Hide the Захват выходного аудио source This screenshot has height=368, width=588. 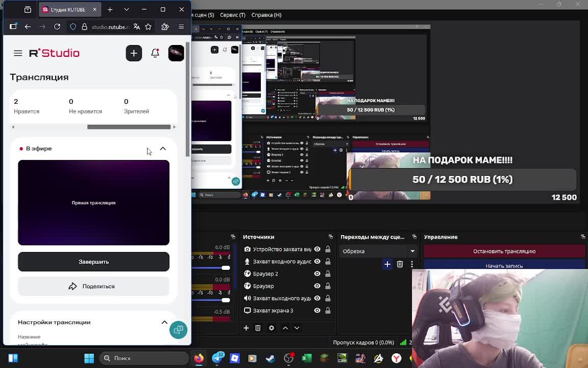(x=317, y=298)
